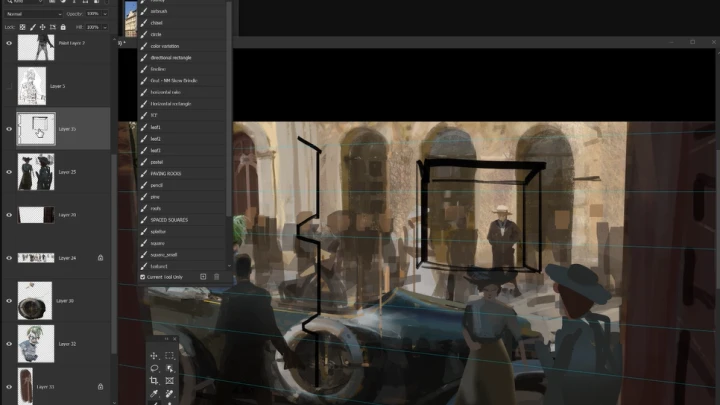Choose the roofs brush preset
This screenshot has width=720, height=405.
pos(182,208)
